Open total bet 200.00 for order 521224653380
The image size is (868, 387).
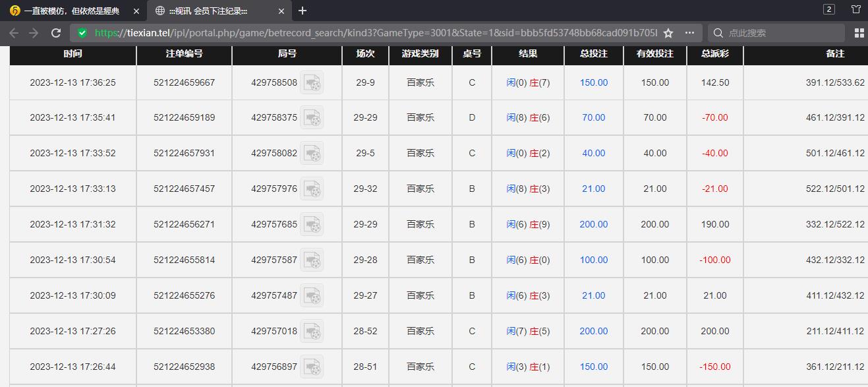[x=594, y=331]
